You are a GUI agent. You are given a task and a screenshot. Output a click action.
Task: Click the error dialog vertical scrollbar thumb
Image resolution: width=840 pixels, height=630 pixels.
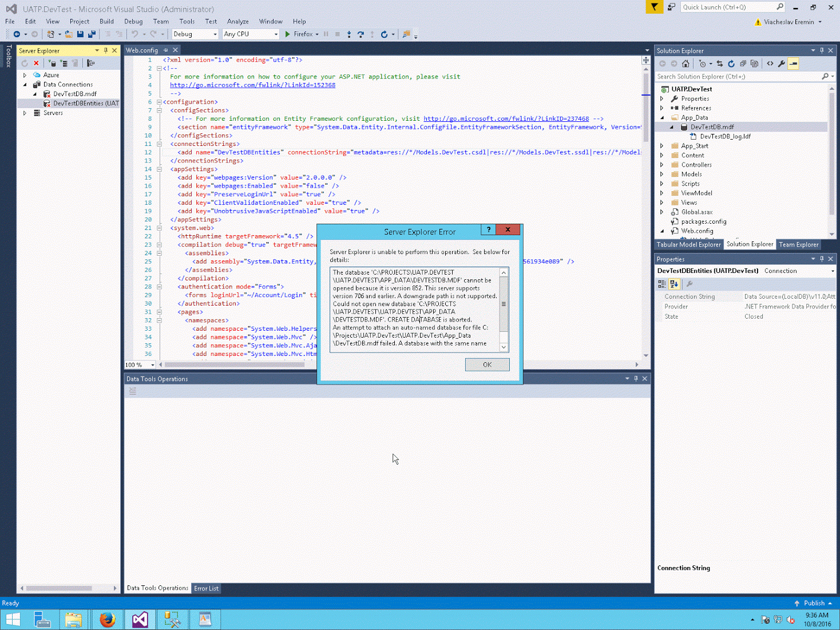[504, 304]
